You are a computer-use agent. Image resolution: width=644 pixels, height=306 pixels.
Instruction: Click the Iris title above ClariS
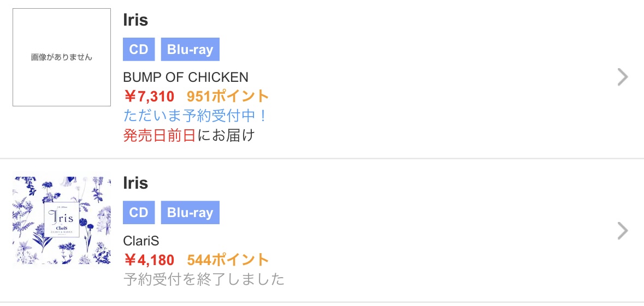click(135, 183)
